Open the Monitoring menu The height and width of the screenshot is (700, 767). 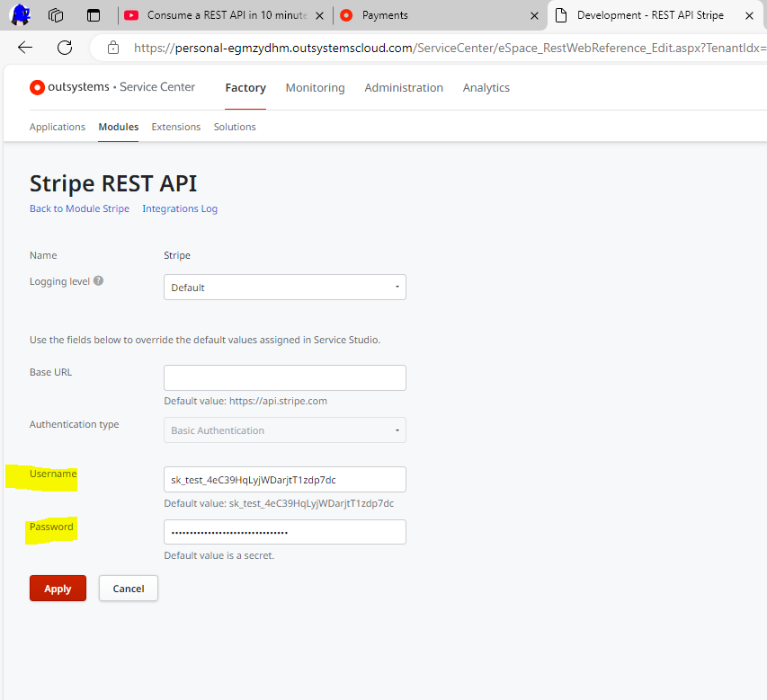tap(315, 88)
